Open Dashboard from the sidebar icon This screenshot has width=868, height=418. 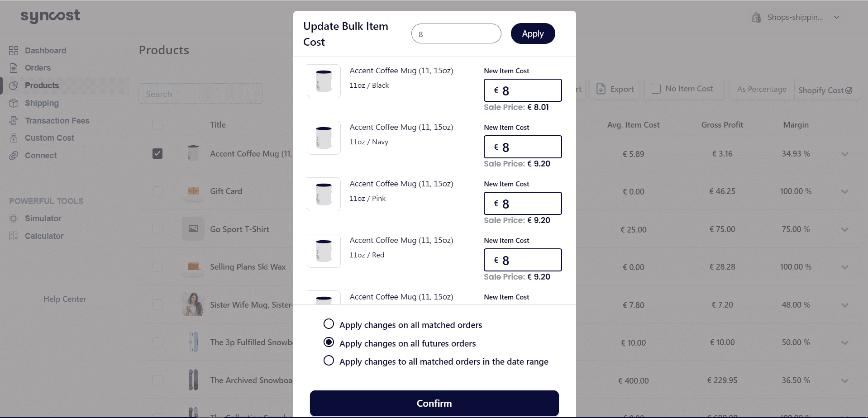click(14, 51)
